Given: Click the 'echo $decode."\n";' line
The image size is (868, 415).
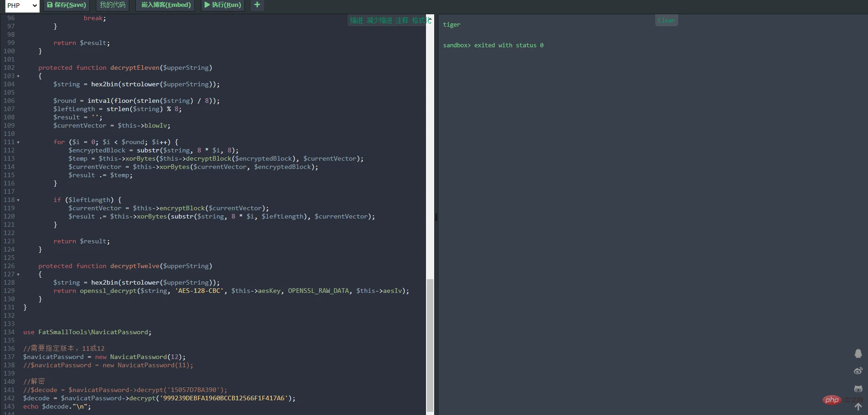Looking at the screenshot, I should coord(57,407).
